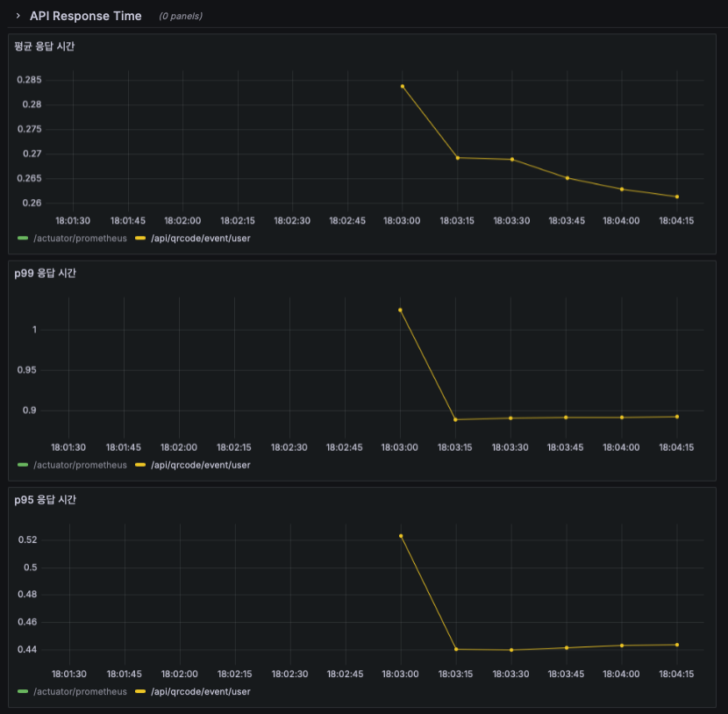This screenshot has height=714, width=728.
Task: Click yellow color swatch in p99 legend
Action: (140, 465)
